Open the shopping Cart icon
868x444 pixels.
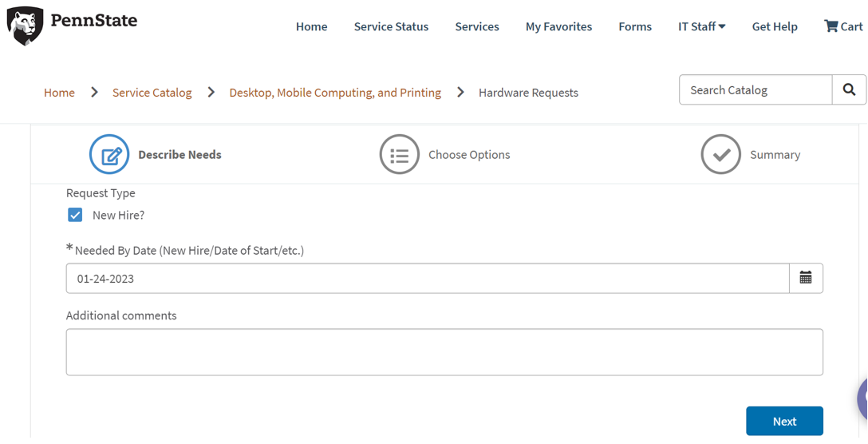(x=831, y=26)
